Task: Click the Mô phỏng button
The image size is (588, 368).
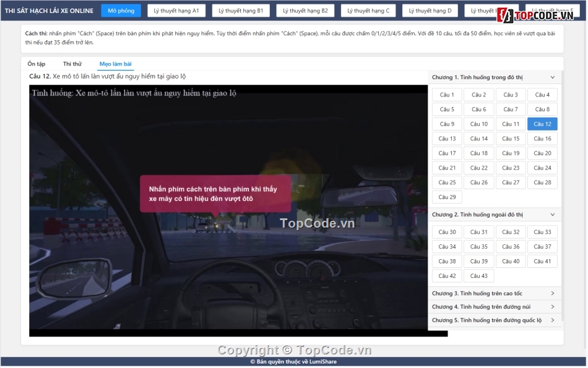Action: tap(121, 11)
